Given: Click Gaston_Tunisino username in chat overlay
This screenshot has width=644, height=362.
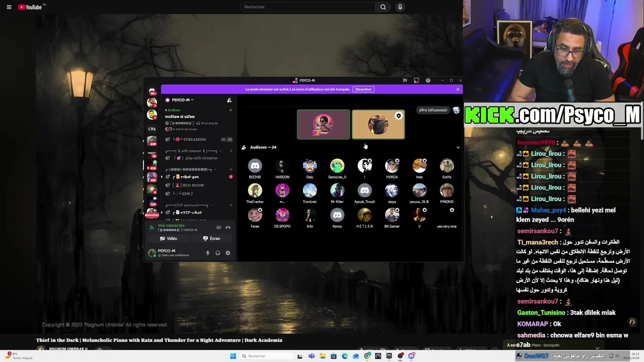Looking at the screenshot, I should [x=541, y=313].
